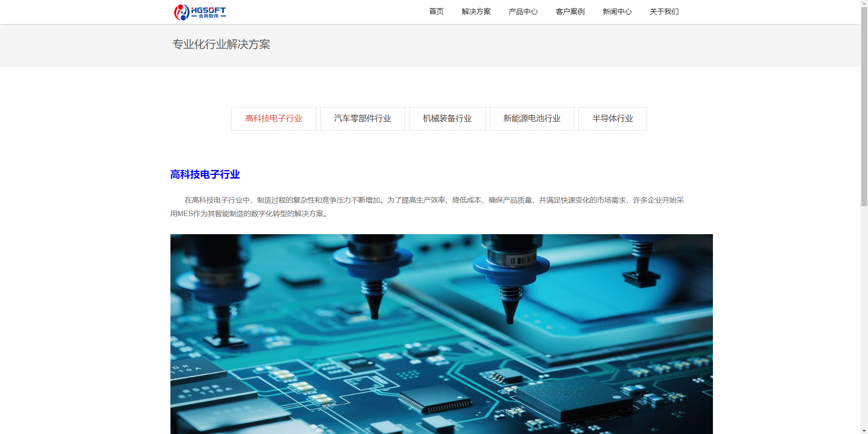The width and height of the screenshot is (868, 434).
Task: Open the 解决方案 navigation item
Action: pos(476,12)
